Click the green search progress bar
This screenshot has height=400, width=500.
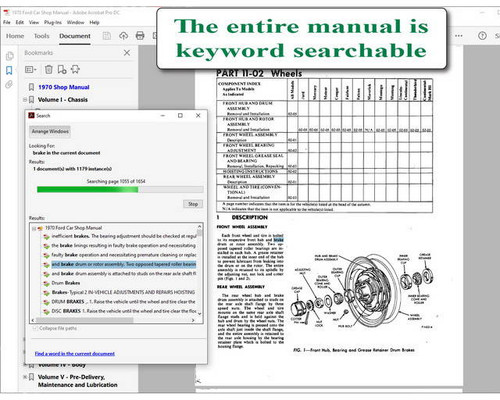point(120,190)
